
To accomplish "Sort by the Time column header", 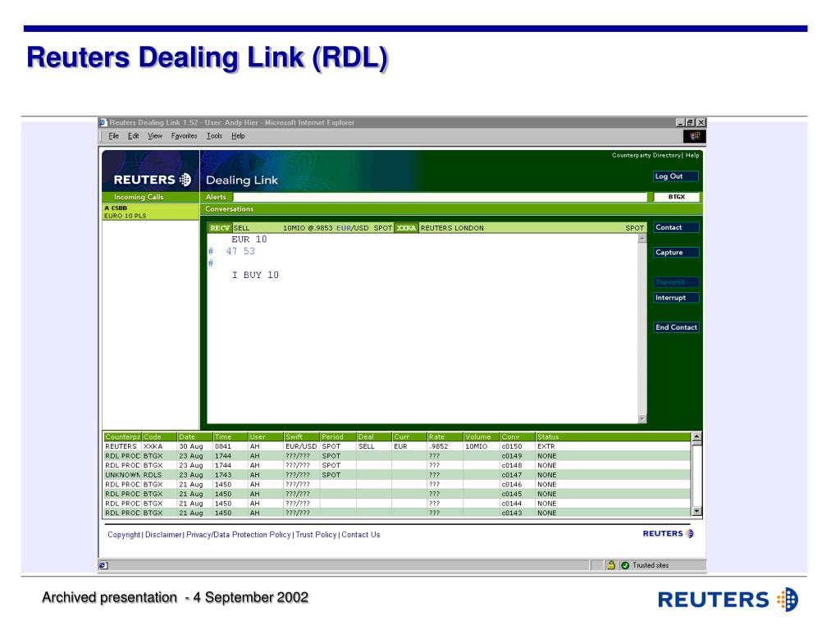I will click(231, 437).
